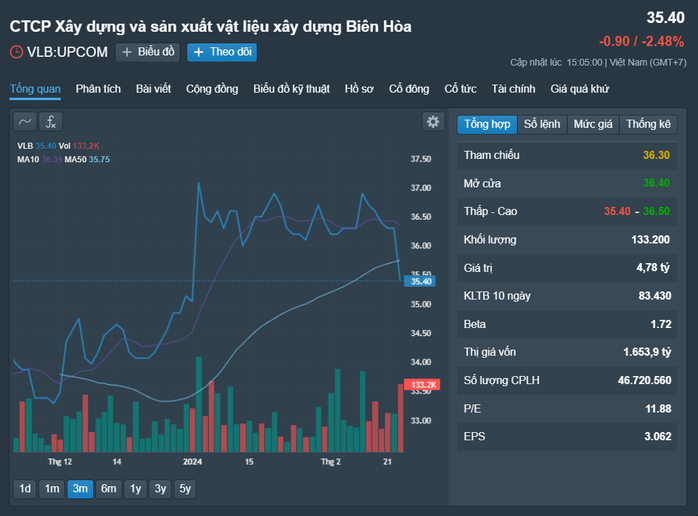The image size is (698, 516).
Task: Select the Mức giá panel tab
Action: tap(593, 124)
